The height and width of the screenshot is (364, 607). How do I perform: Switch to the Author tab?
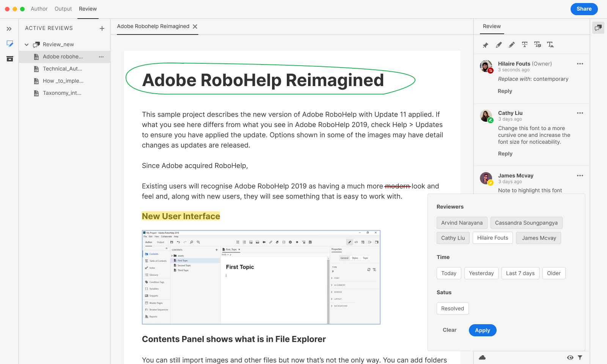point(39,9)
